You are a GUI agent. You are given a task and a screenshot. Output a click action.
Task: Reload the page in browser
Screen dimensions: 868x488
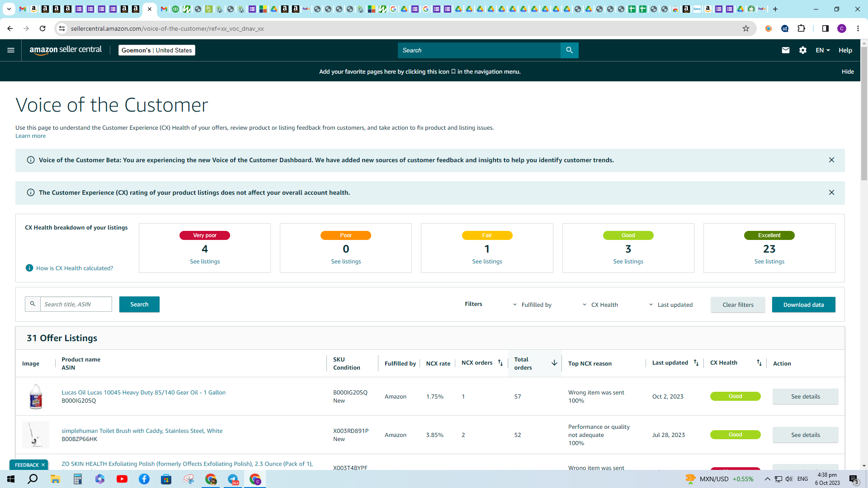click(42, 28)
